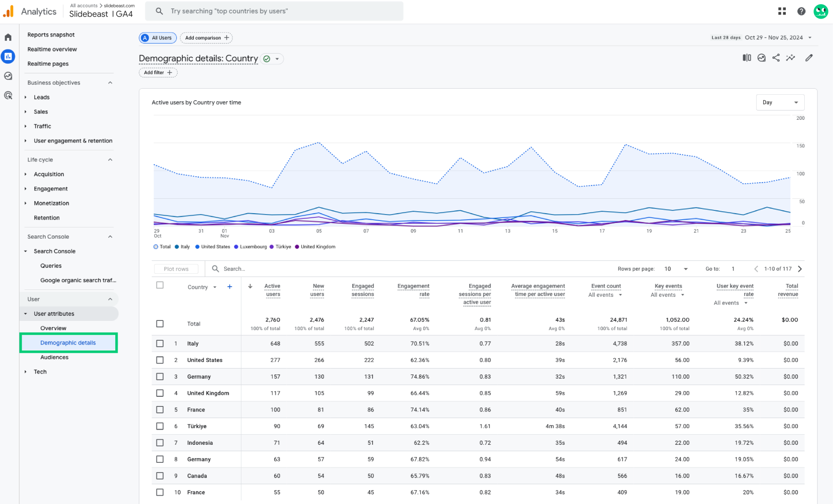
Task: Open Event count All events dropdown
Action: tap(605, 295)
